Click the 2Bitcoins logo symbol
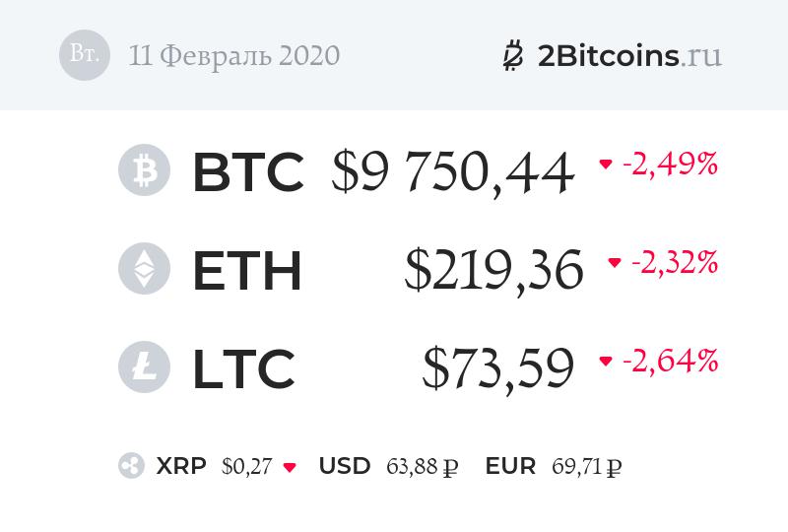Screen dimensions: 788x532 [x=512, y=56]
